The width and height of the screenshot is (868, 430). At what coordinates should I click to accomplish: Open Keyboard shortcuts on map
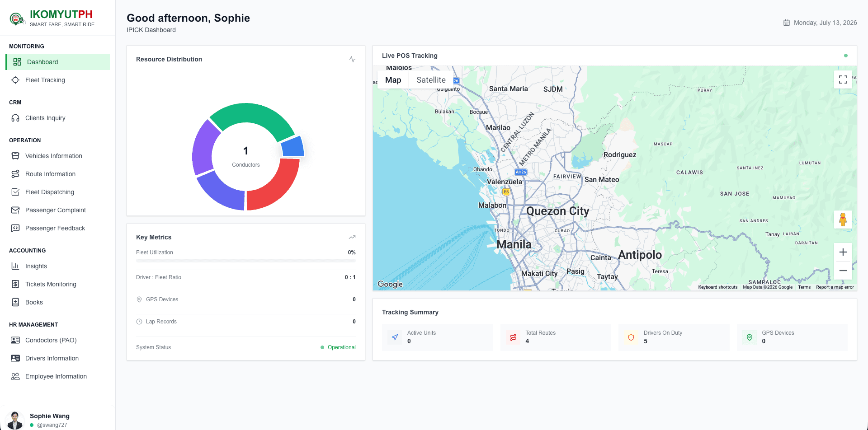coord(717,287)
